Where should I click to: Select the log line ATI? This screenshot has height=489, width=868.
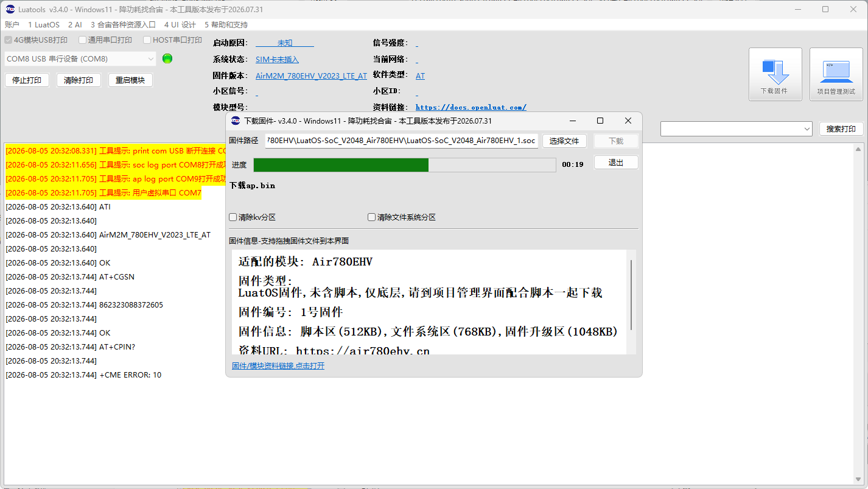coord(58,207)
